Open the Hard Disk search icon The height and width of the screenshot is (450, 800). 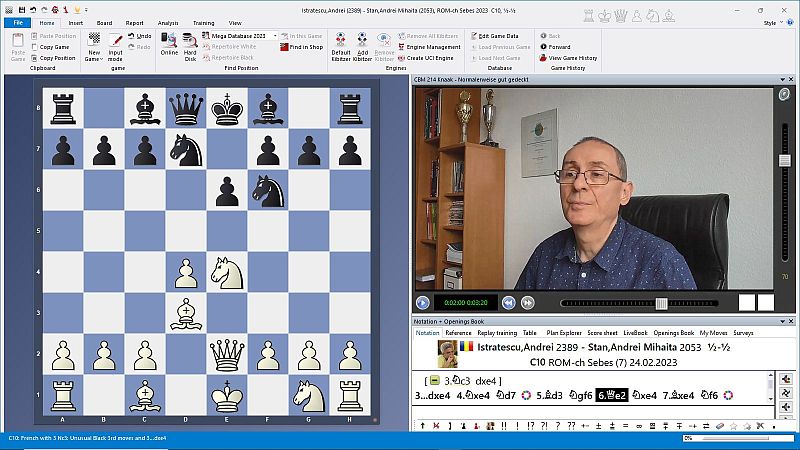coord(190,44)
